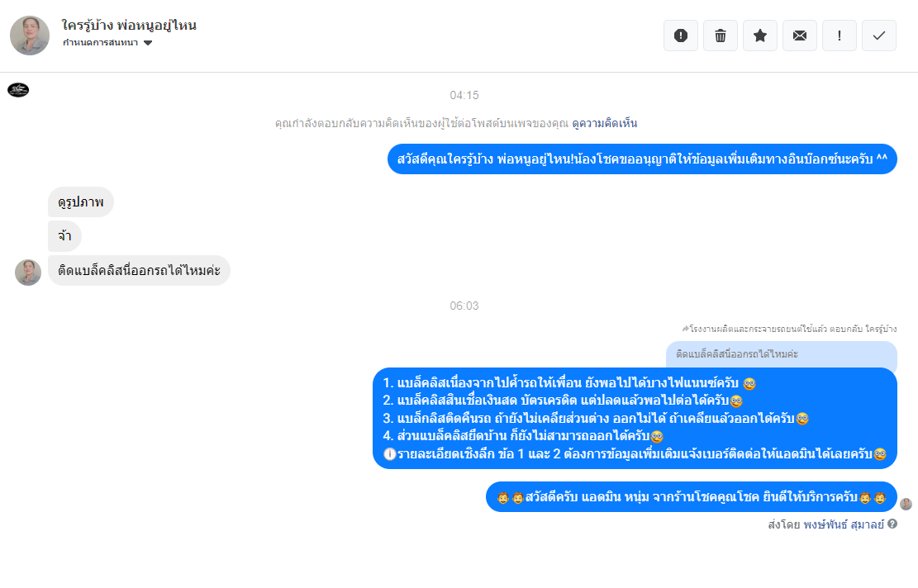Select the ดูรูปภาพ message bubble
Viewport: 918px width, 588px height.
click(81, 202)
